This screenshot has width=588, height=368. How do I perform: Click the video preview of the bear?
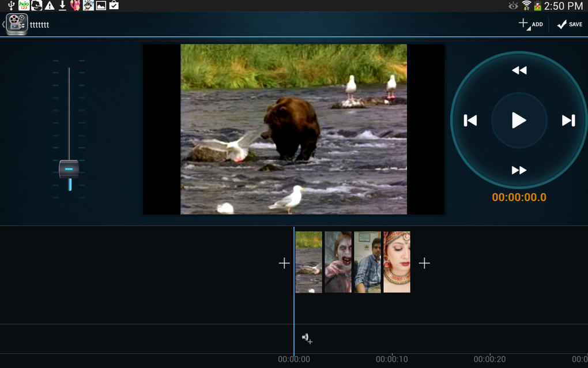pos(293,129)
